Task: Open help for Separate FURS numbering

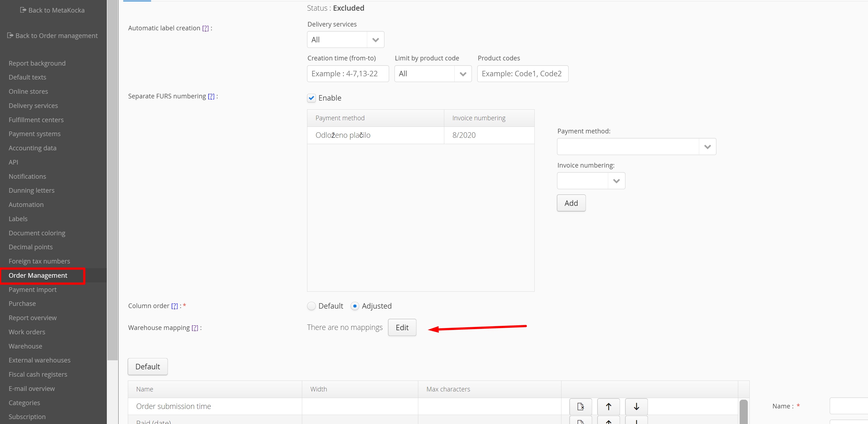Action: tap(211, 97)
